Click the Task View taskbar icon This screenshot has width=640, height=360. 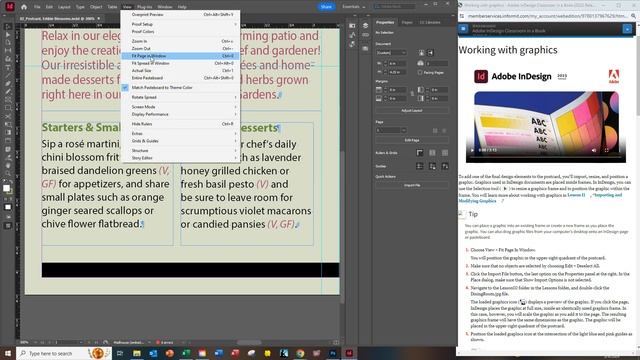click(x=120, y=353)
